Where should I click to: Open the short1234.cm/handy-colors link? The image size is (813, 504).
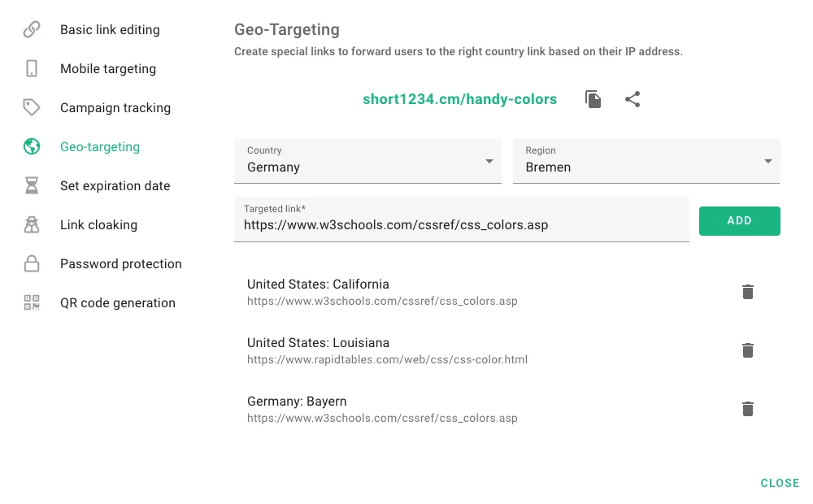coord(459,99)
